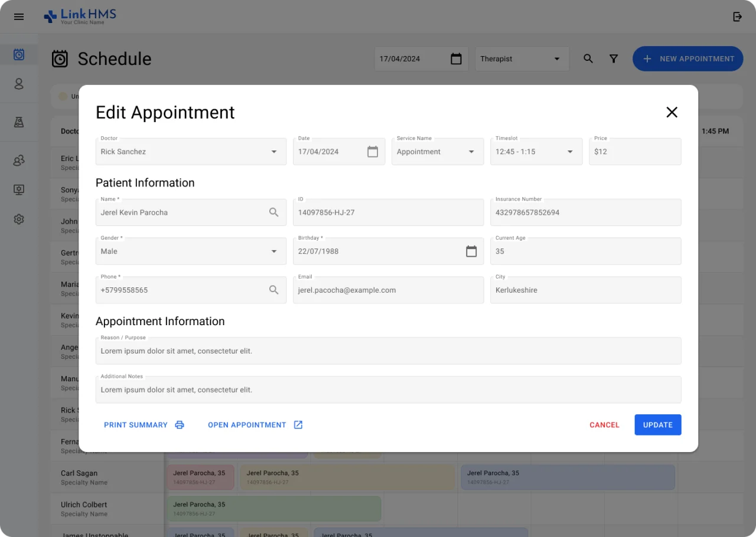Open the hamburger menu
This screenshot has height=537, width=756.
pos(19,17)
